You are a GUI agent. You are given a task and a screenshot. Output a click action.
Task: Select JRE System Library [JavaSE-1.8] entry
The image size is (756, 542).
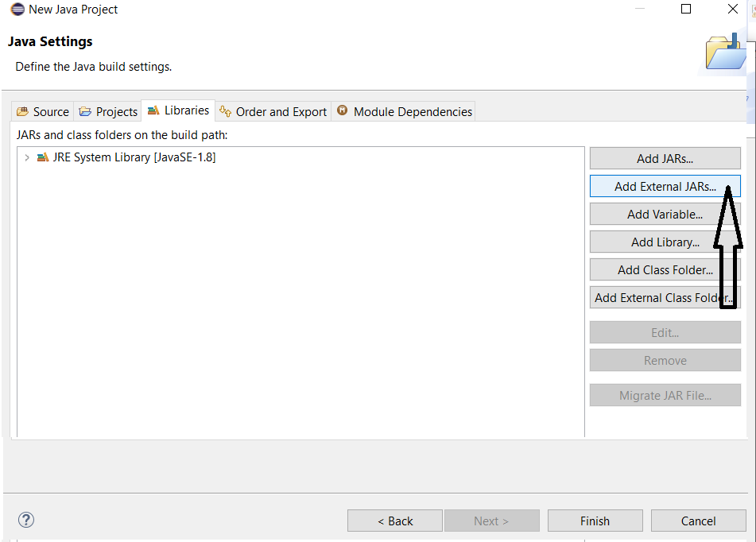click(x=134, y=157)
